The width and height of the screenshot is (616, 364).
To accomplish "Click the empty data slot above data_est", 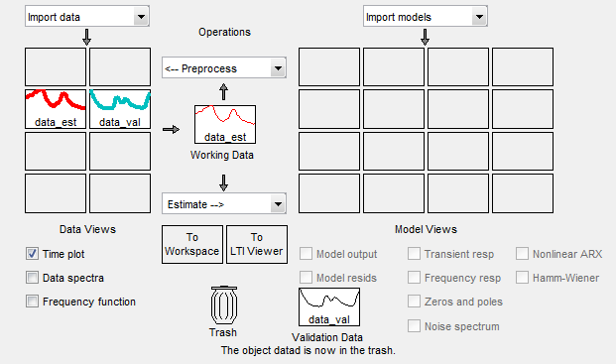I will (56, 66).
